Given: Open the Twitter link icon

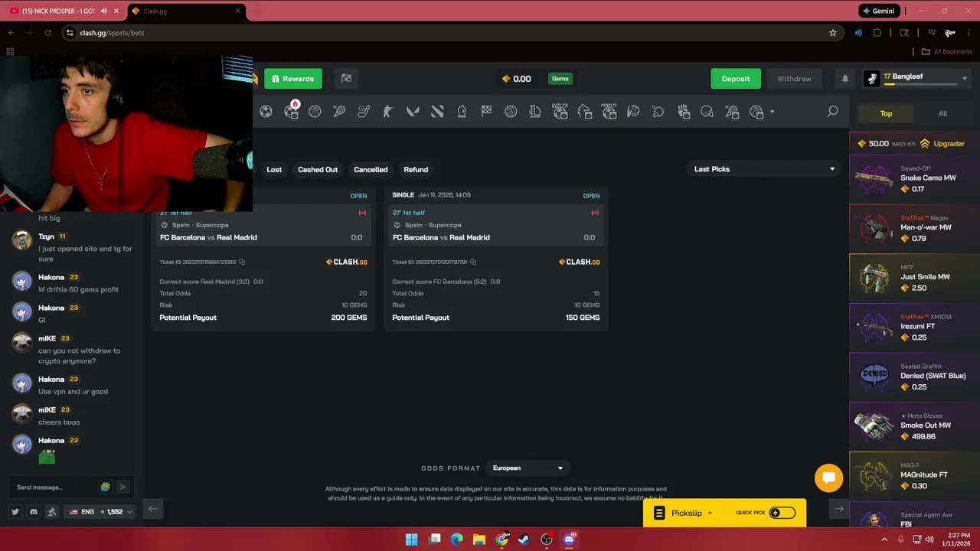Looking at the screenshot, I should [x=15, y=511].
